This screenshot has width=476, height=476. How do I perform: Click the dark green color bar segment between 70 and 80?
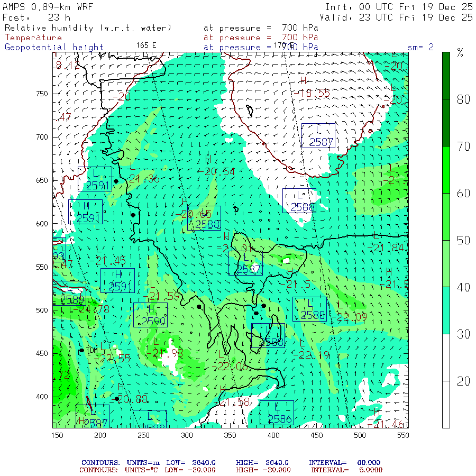tap(446, 123)
